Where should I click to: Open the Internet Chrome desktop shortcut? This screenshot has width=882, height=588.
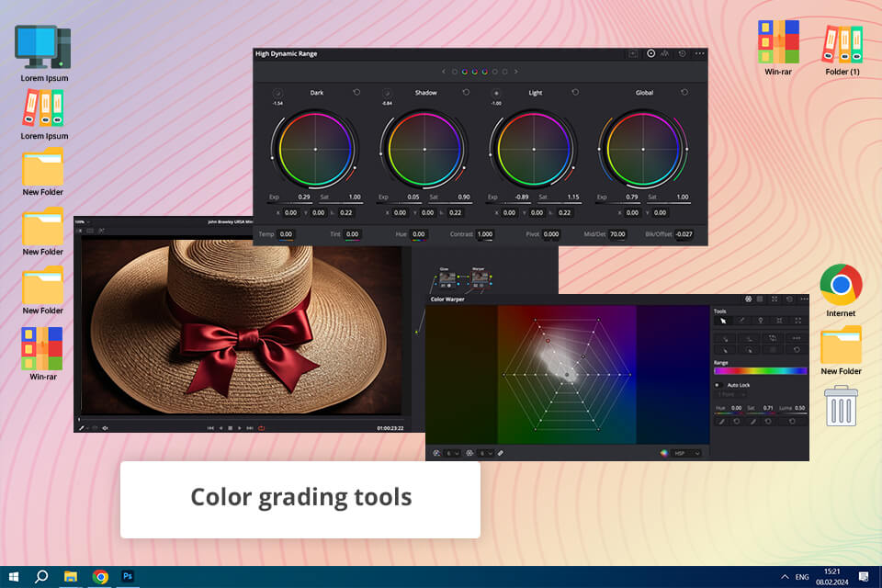pos(841,290)
